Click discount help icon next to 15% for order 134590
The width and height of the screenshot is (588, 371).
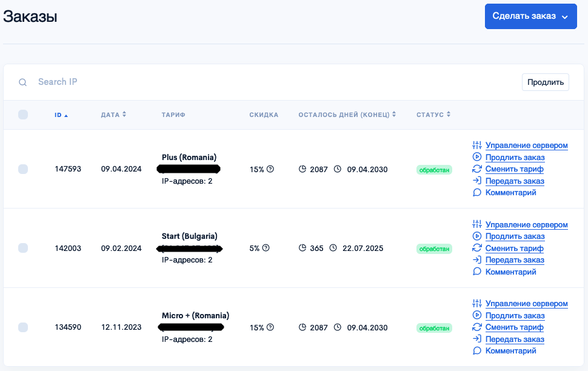coord(270,327)
